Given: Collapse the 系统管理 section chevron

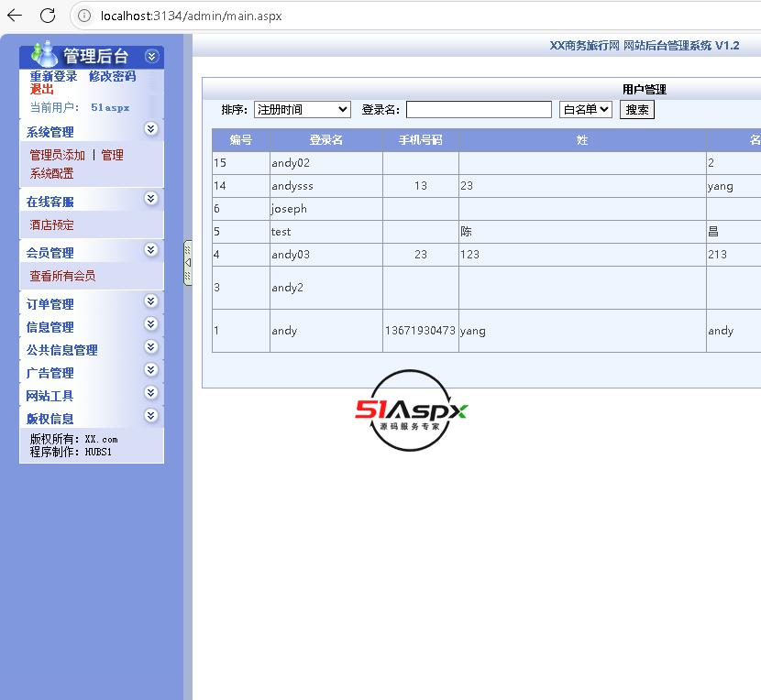Looking at the screenshot, I should pos(151,128).
